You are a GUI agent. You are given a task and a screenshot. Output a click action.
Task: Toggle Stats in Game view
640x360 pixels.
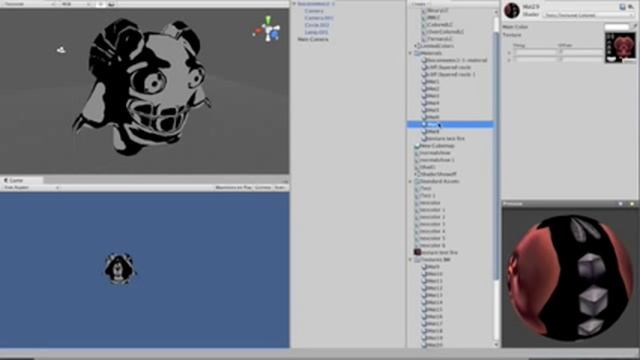pyautogui.click(x=280, y=188)
